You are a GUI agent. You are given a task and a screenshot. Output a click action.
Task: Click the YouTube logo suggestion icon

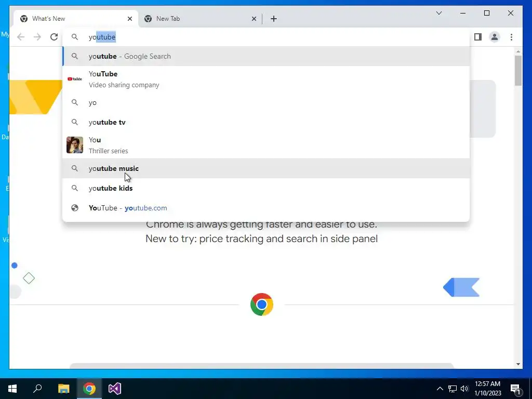tap(75, 79)
